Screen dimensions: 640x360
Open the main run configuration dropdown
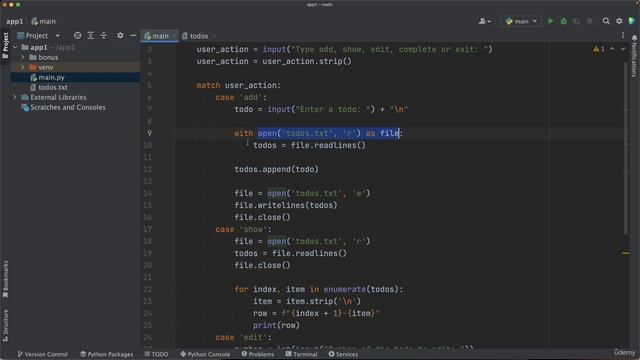pyautogui.click(x=521, y=21)
